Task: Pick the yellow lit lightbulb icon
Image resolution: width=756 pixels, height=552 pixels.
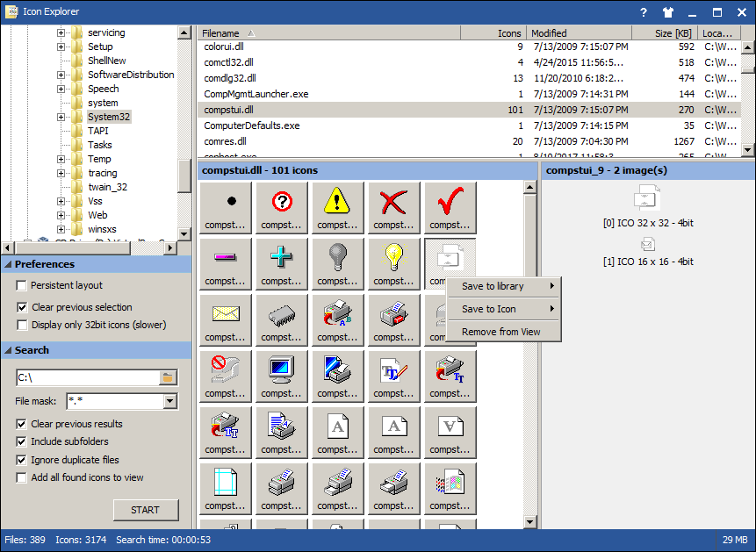Action: [393, 263]
